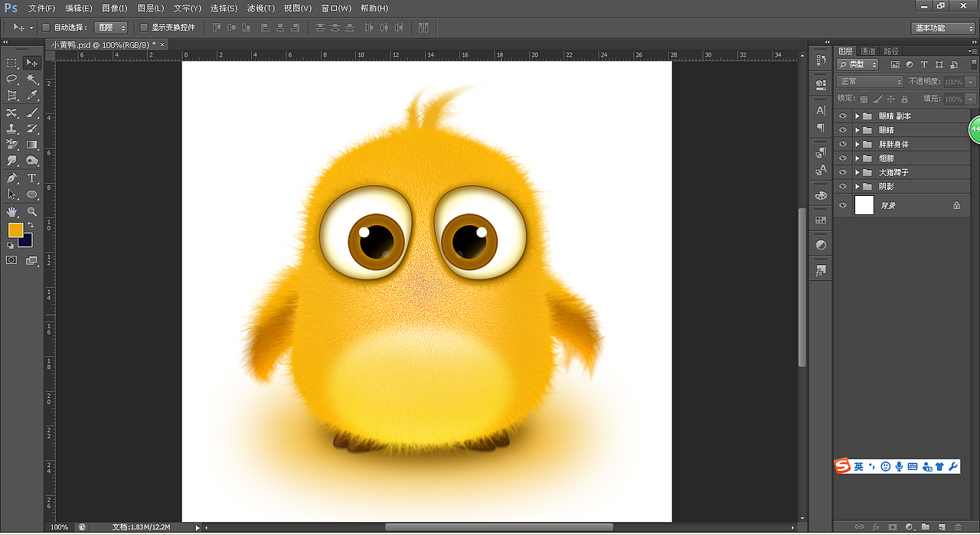Image resolution: width=980 pixels, height=535 pixels.
Task: Select the Lasso tool
Action: click(12, 79)
